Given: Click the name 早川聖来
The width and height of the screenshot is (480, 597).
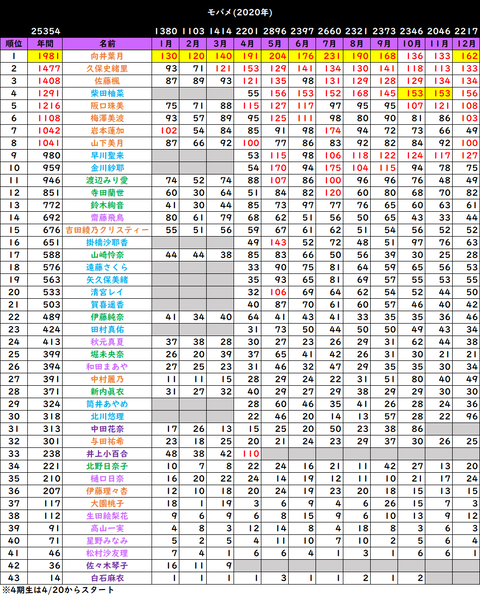Looking at the screenshot, I should click(107, 156).
